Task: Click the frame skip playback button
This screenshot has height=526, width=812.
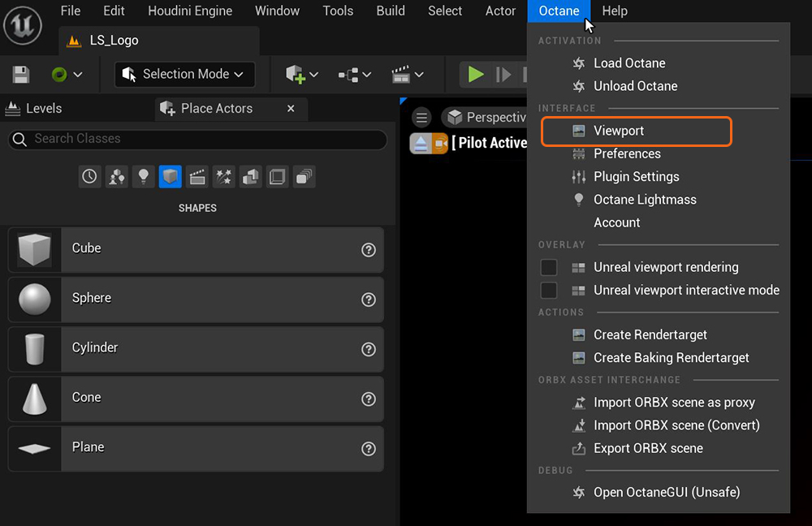Action: (x=503, y=75)
